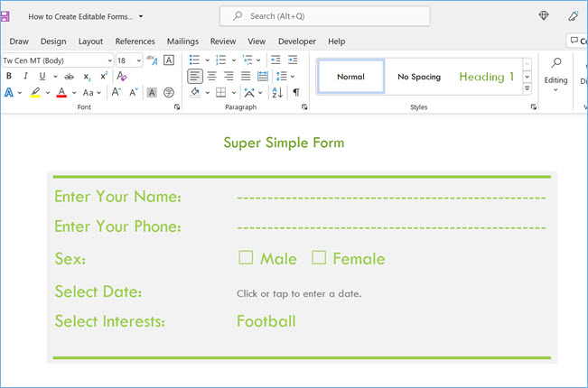The width and height of the screenshot is (588, 388).
Task: Open the font size dropdown
Action: point(138,60)
